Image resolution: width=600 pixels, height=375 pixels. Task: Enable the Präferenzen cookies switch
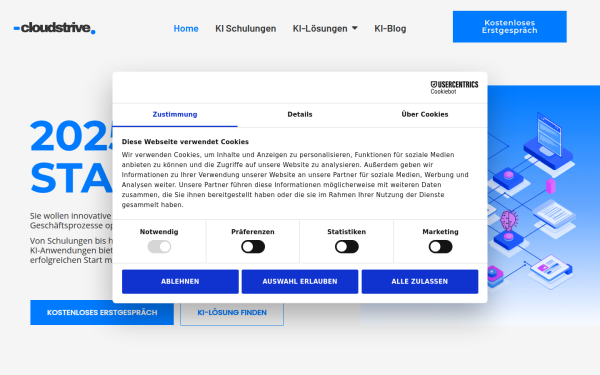click(x=253, y=247)
